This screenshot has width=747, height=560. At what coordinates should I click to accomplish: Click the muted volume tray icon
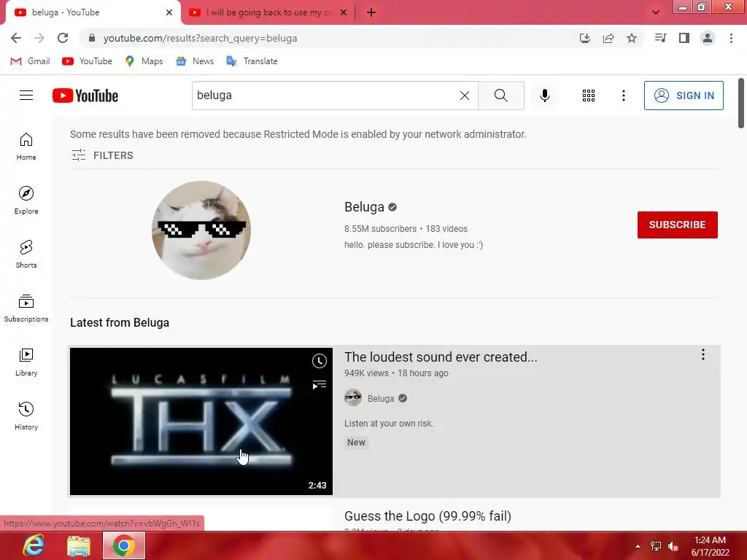click(673, 546)
